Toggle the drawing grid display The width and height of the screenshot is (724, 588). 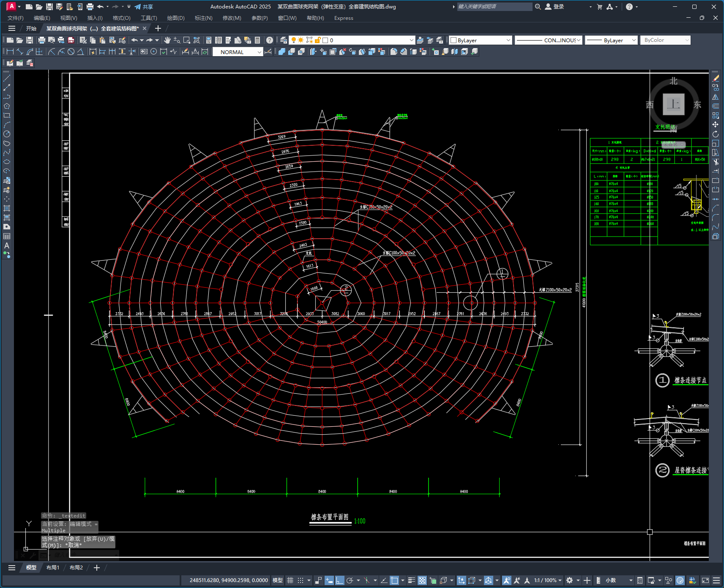click(290, 580)
